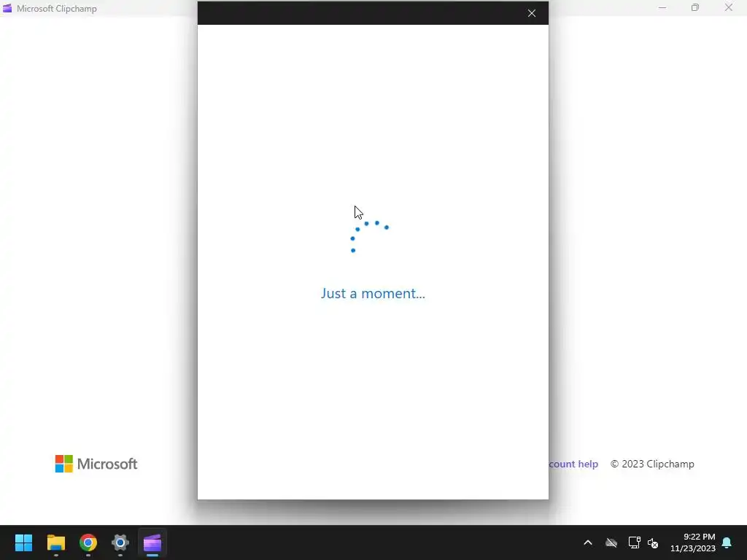Click the Clipchamp app icon in title bar
The image size is (747, 560).
pyautogui.click(x=7, y=8)
